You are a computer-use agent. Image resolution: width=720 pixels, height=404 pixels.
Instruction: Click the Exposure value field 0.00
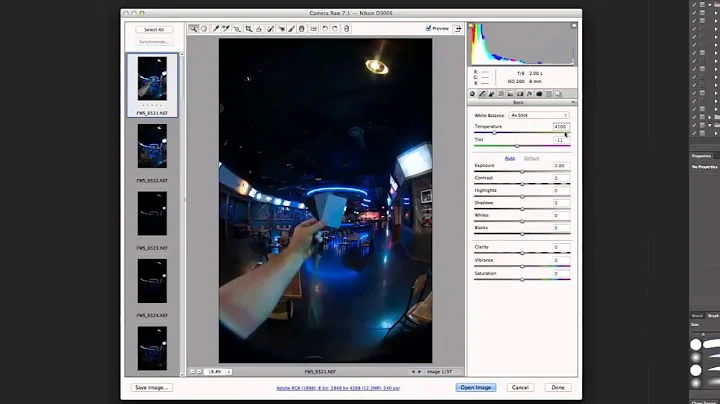(561, 165)
